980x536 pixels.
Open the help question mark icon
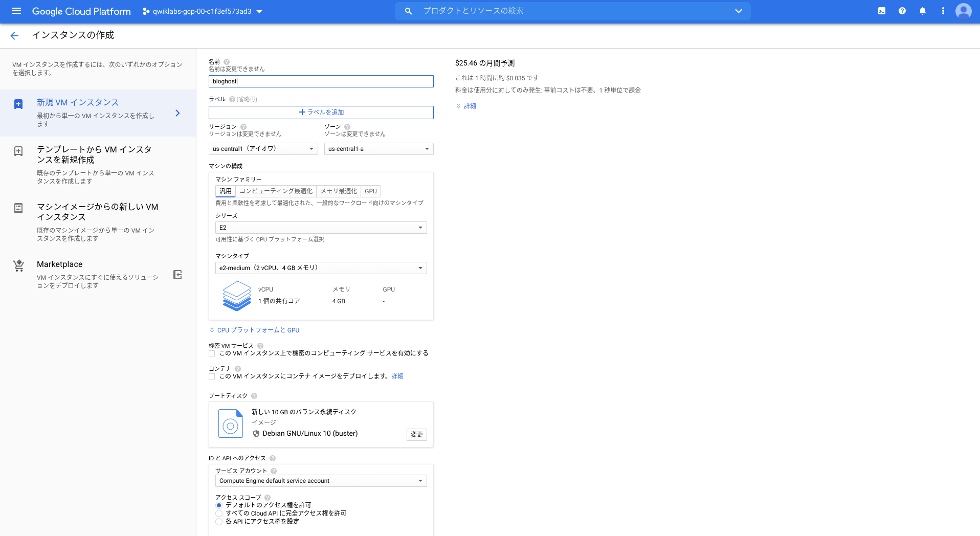coord(902,11)
